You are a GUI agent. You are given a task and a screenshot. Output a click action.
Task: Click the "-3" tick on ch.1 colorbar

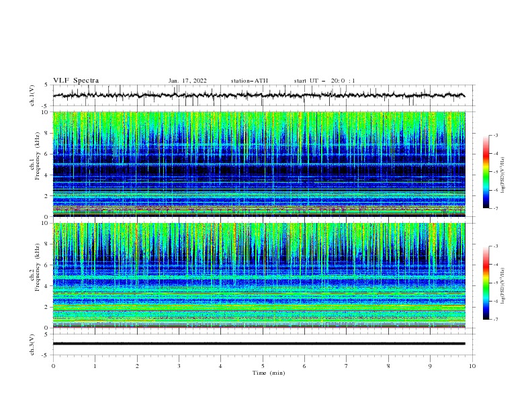pyautogui.click(x=495, y=135)
